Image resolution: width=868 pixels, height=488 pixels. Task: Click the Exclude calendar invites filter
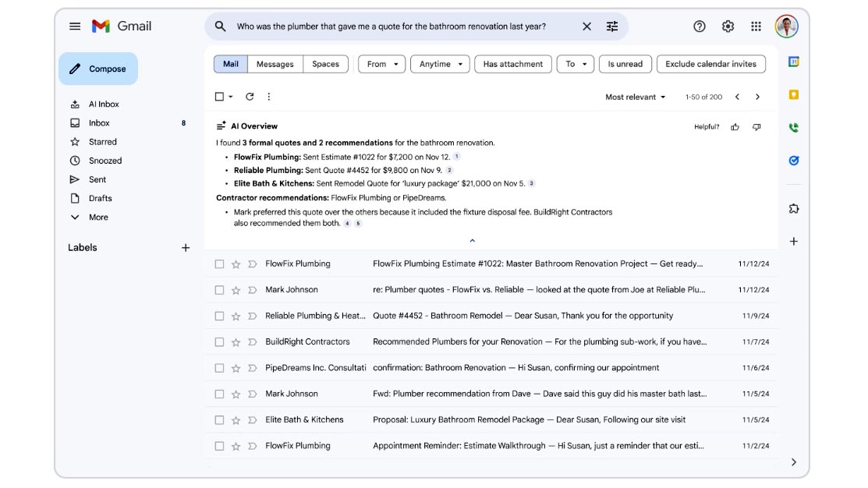point(711,64)
